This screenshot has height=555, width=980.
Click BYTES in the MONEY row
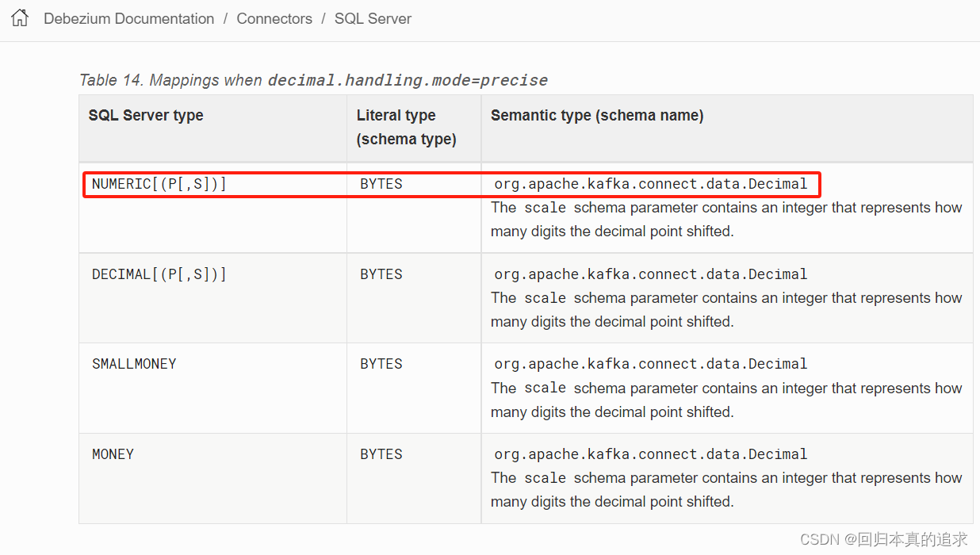(x=381, y=454)
